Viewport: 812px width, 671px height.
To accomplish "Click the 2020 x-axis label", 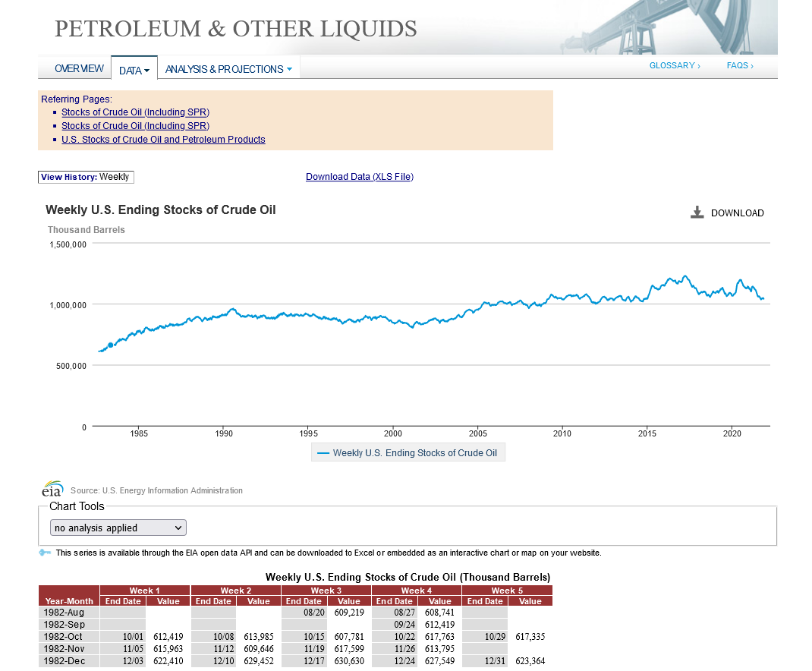I will coord(732,433).
